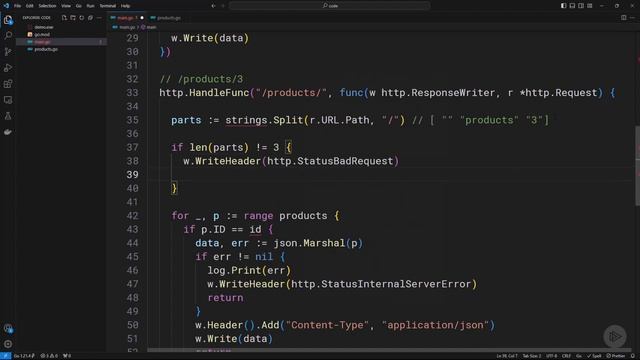Open the Search view in activity bar
Viewport: 640px width, 360px height.
[x=8, y=36]
